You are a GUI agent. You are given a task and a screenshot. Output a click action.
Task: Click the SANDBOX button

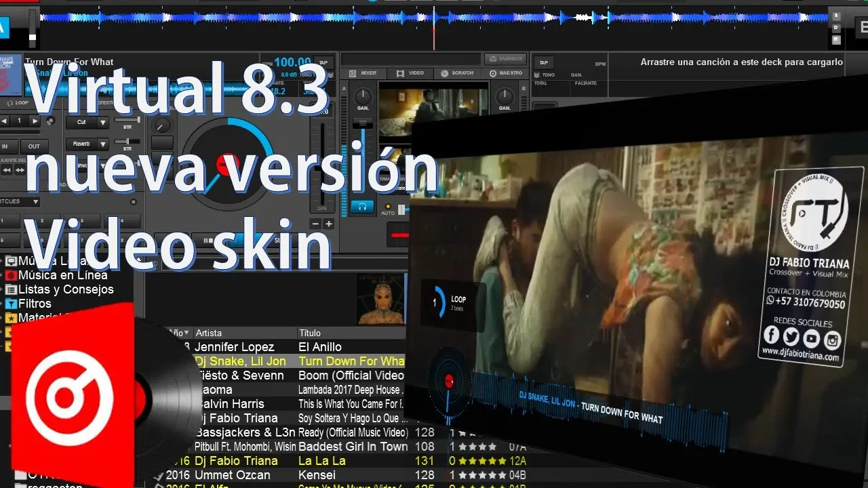[504, 59]
